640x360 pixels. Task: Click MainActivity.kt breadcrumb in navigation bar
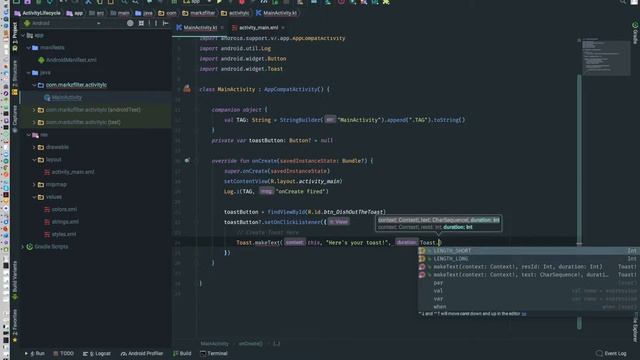[x=276, y=13]
